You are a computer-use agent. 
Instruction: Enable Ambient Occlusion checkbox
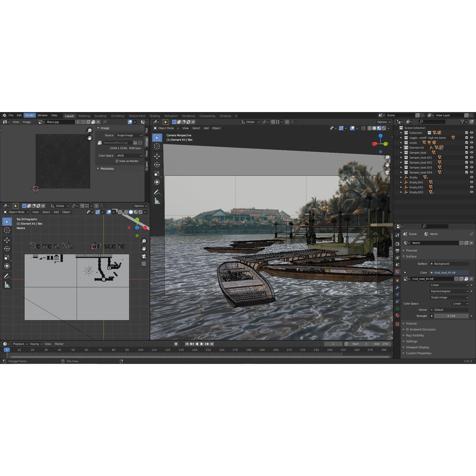point(407,329)
